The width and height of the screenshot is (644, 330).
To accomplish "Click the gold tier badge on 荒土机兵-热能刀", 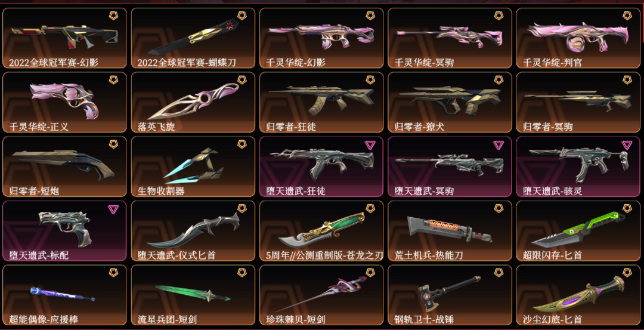I will pyautogui.click(x=499, y=208).
